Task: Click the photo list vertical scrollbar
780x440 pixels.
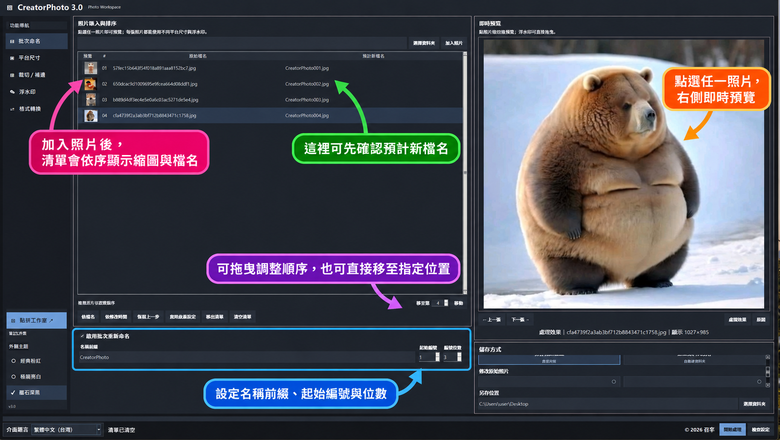Action: (465, 173)
